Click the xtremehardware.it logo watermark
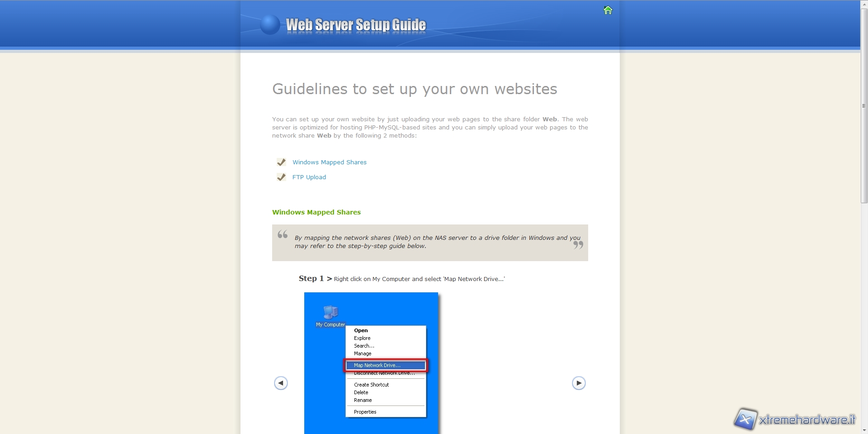 (x=795, y=419)
